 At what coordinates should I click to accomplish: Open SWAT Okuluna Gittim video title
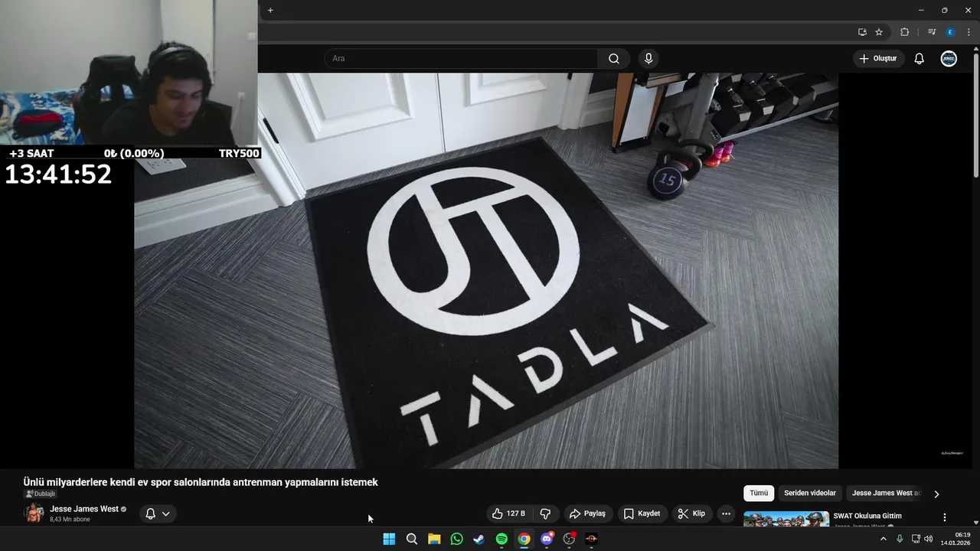pos(867,516)
